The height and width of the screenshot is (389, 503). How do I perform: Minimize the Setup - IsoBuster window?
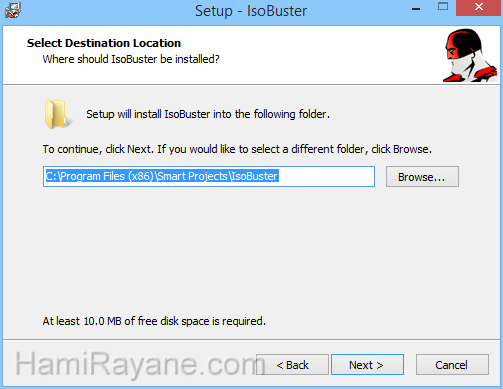416,9
